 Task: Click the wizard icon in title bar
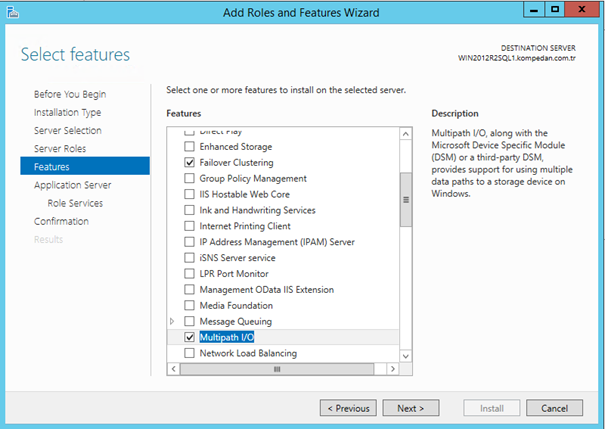[12, 13]
